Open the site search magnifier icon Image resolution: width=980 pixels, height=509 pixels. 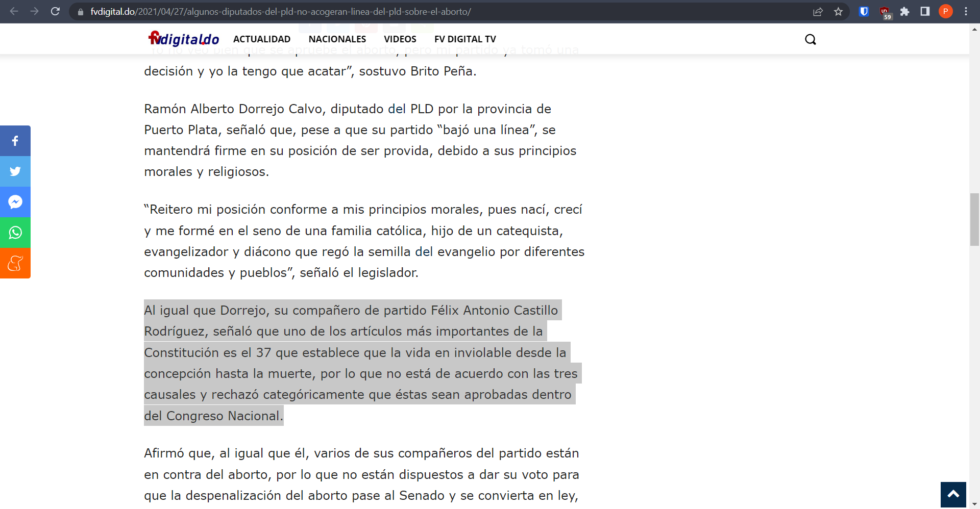[810, 39]
